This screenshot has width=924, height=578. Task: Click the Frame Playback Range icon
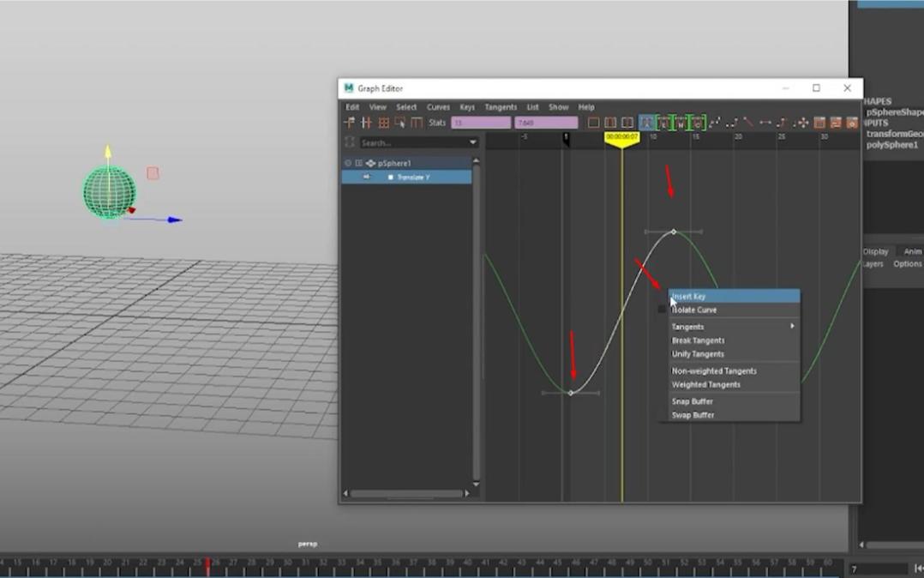click(x=610, y=123)
